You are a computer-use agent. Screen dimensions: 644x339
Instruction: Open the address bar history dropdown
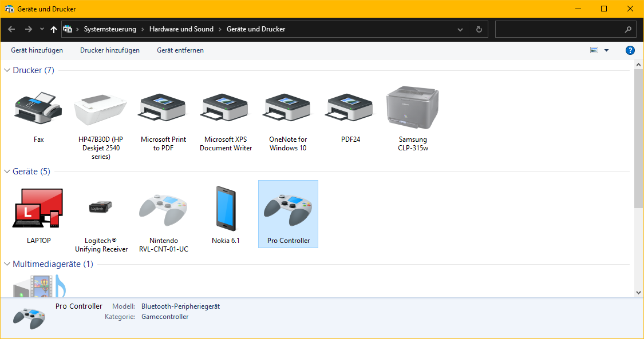tap(460, 30)
